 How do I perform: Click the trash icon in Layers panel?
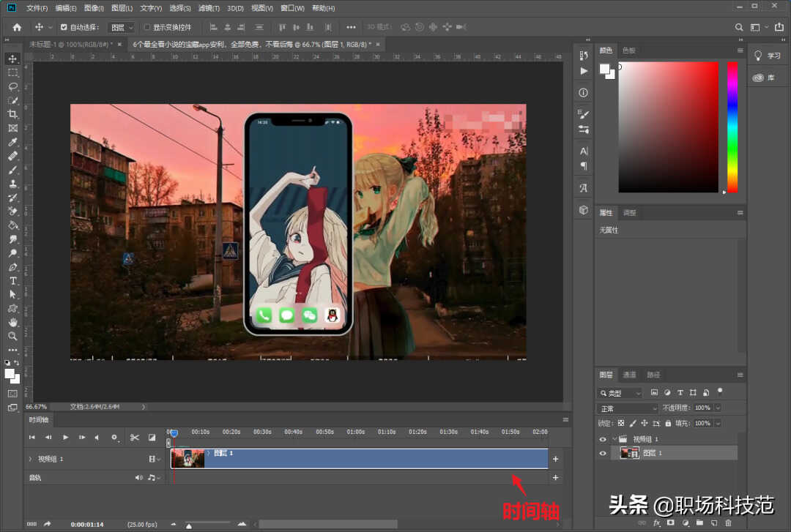[x=728, y=522]
